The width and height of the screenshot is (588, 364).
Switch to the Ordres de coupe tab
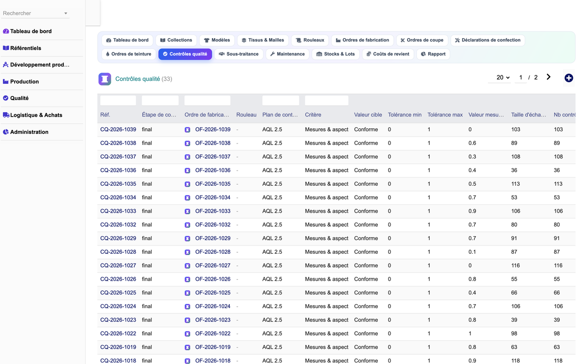pos(422,40)
